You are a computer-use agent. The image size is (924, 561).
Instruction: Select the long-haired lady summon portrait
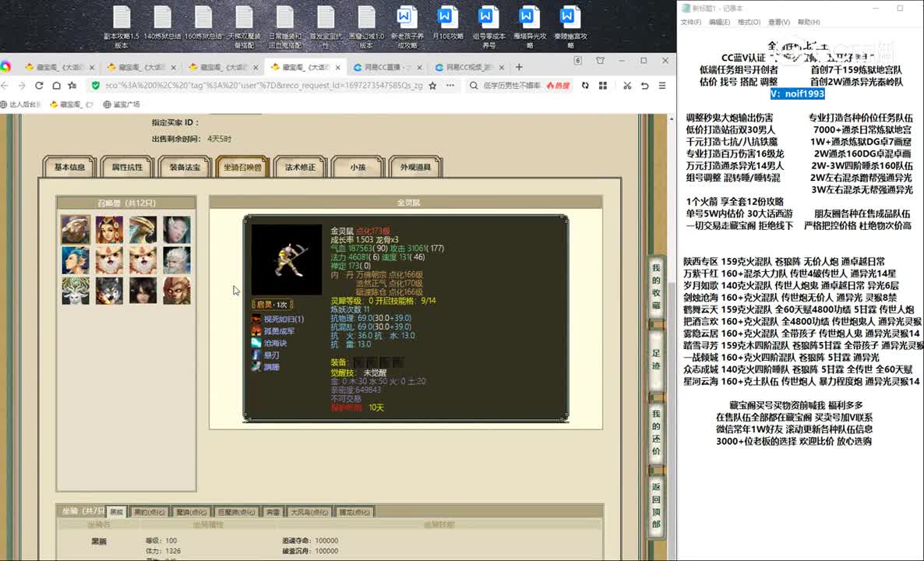110,230
